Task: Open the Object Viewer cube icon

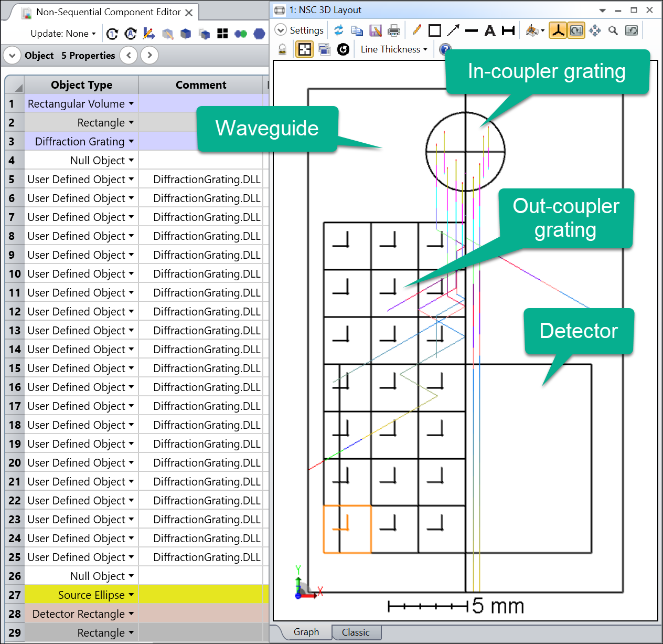Action: pos(186,34)
